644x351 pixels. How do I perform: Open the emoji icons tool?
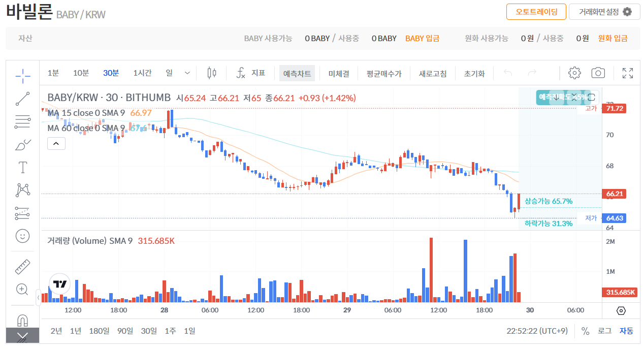[22, 236]
